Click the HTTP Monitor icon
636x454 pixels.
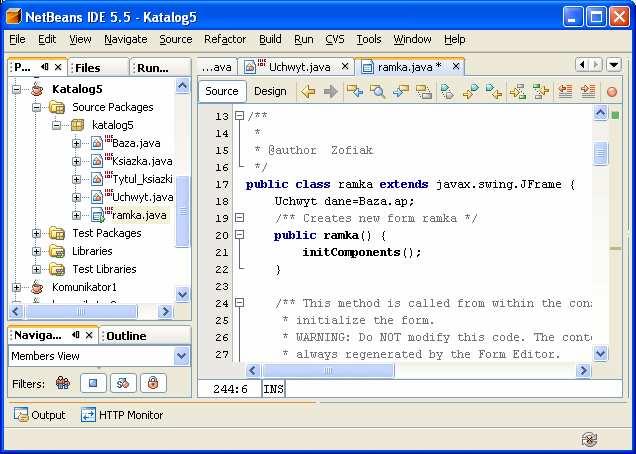(88, 415)
